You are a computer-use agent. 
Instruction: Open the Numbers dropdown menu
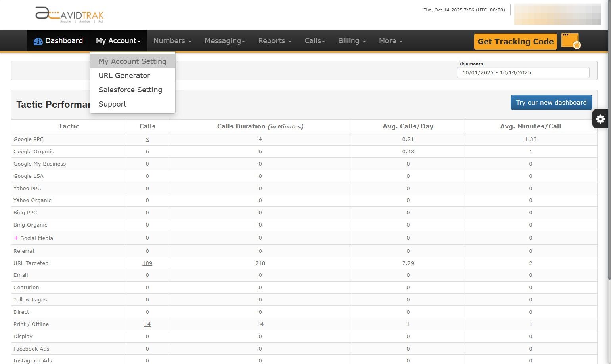click(172, 41)
